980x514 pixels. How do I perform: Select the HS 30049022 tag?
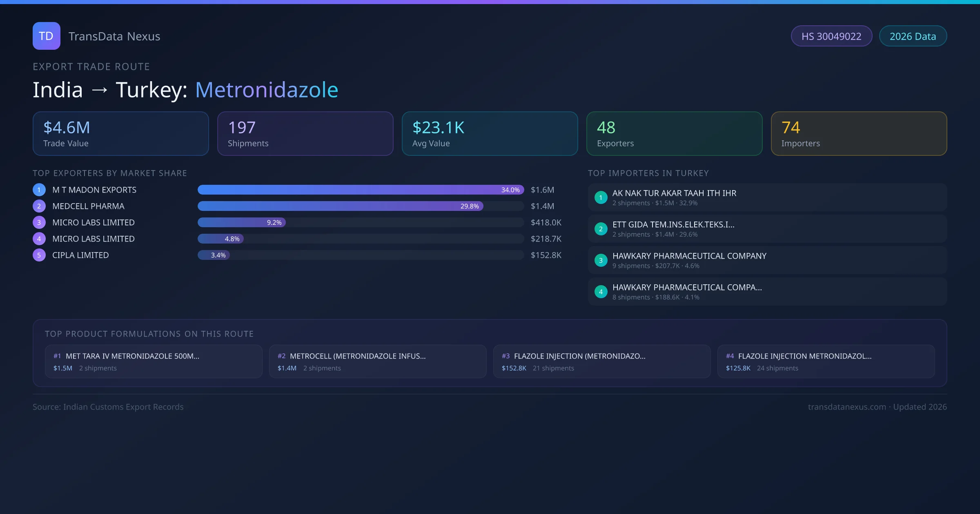[x=831, y=36]
